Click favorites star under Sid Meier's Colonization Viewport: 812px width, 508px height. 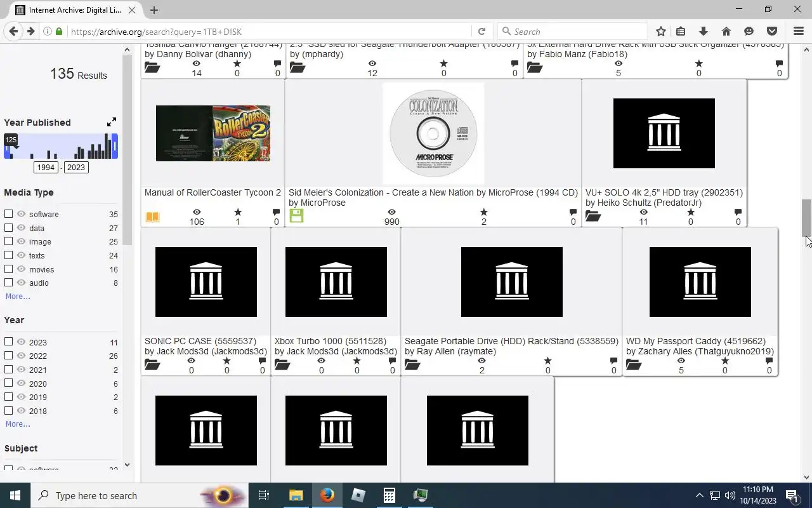483,212
